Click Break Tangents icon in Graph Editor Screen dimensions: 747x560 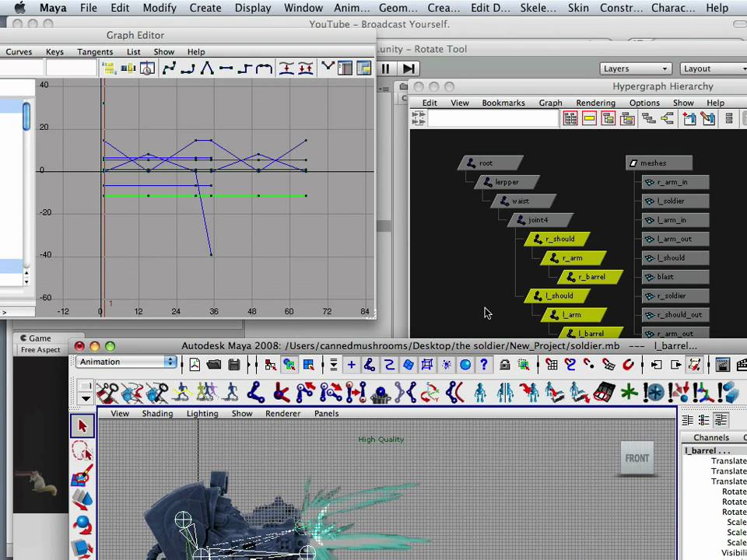pos(328,68)
